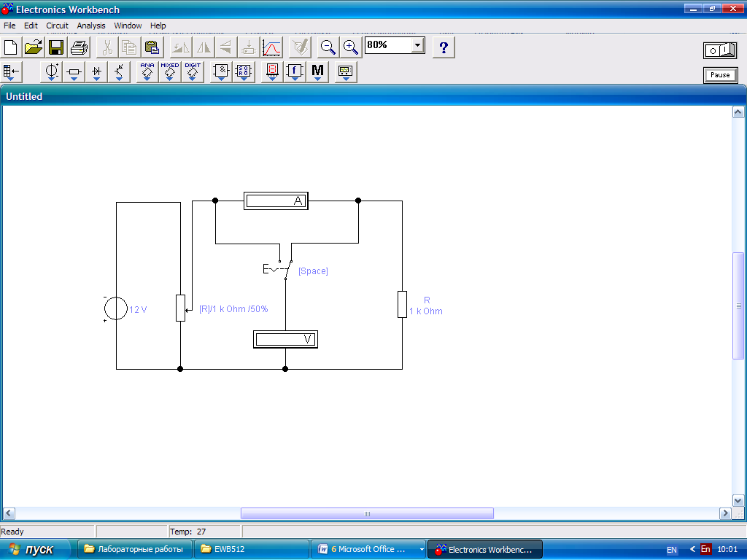This screenshot has width=747, height=560.
Task: Open the Analysis menu
Action: coord(91,26)
